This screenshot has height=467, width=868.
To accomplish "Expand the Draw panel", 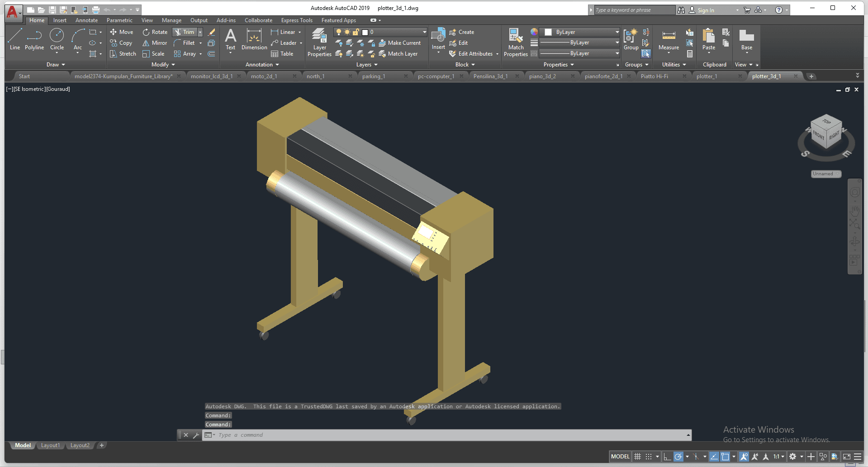I will tap(56, 65).
